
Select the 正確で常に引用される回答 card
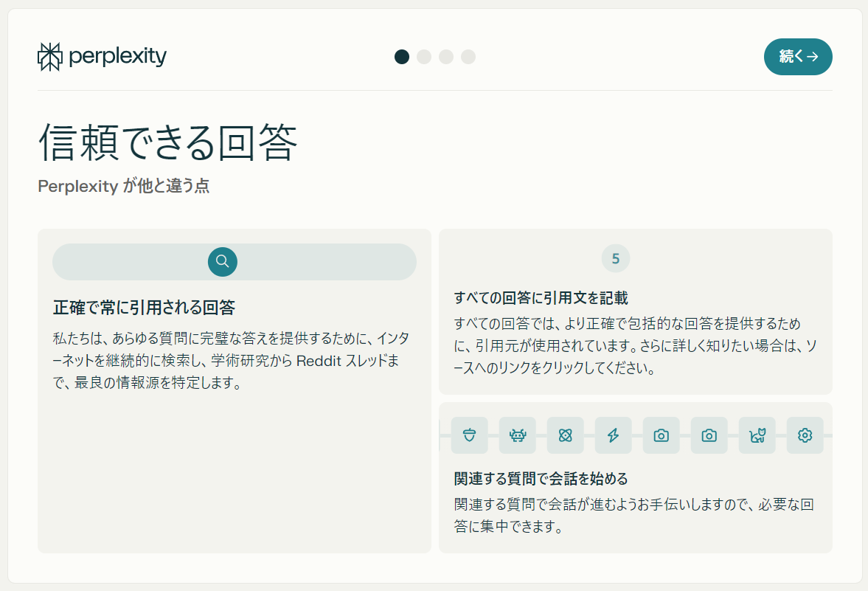(x=234, y=391)
